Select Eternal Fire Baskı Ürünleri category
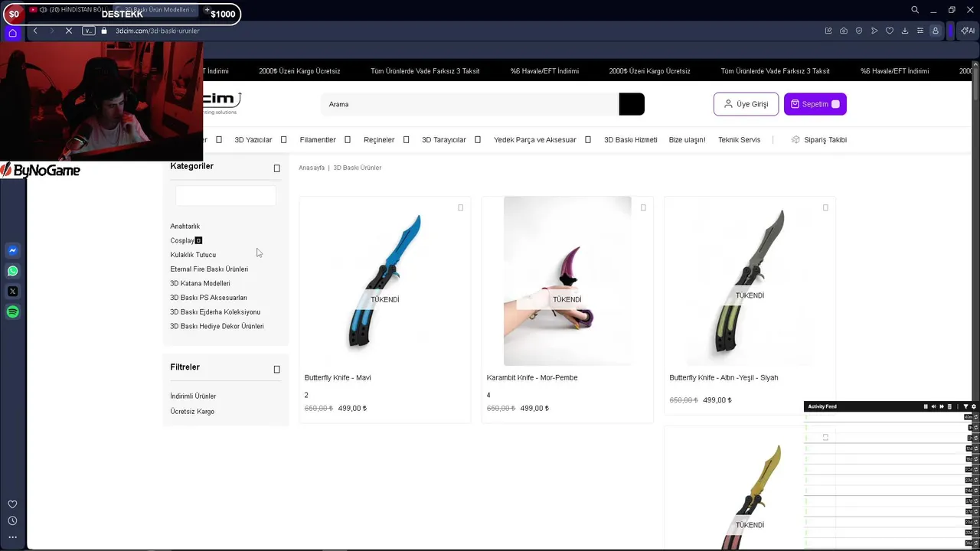 pos(209,269)
